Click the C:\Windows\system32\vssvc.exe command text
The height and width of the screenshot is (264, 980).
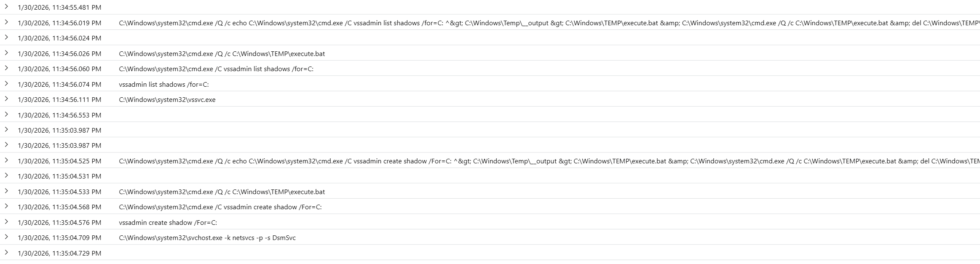click(167, 100)
